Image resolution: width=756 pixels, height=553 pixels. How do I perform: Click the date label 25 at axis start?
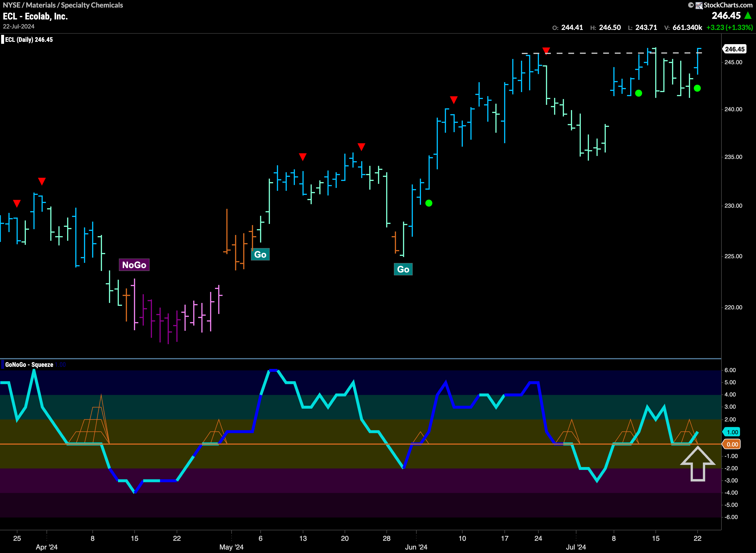point(17,538)
